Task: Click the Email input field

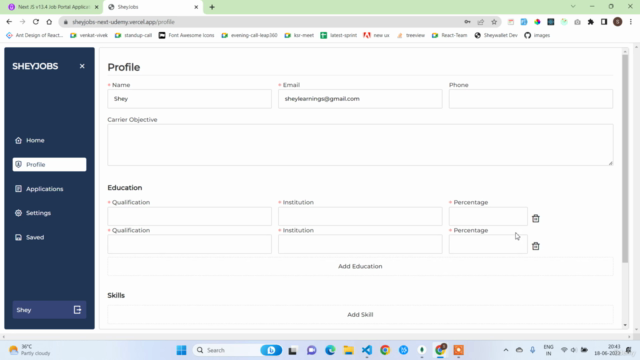Action: [x=360, y=99]
